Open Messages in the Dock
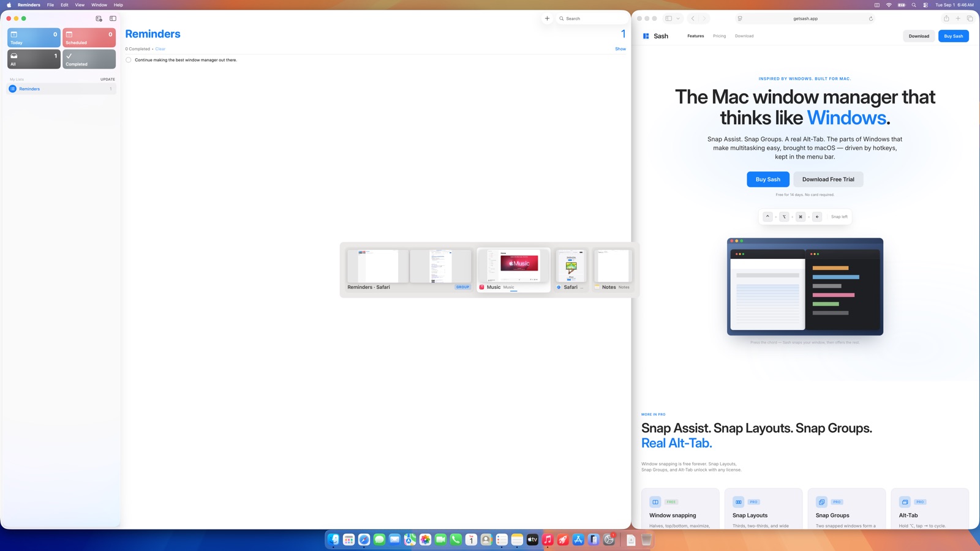 (x=379, y=539)
